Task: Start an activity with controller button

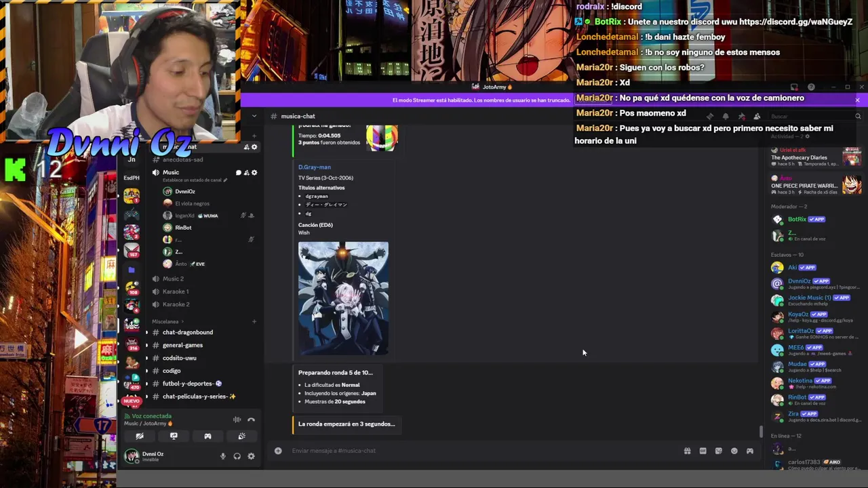Action: (208, 436)
